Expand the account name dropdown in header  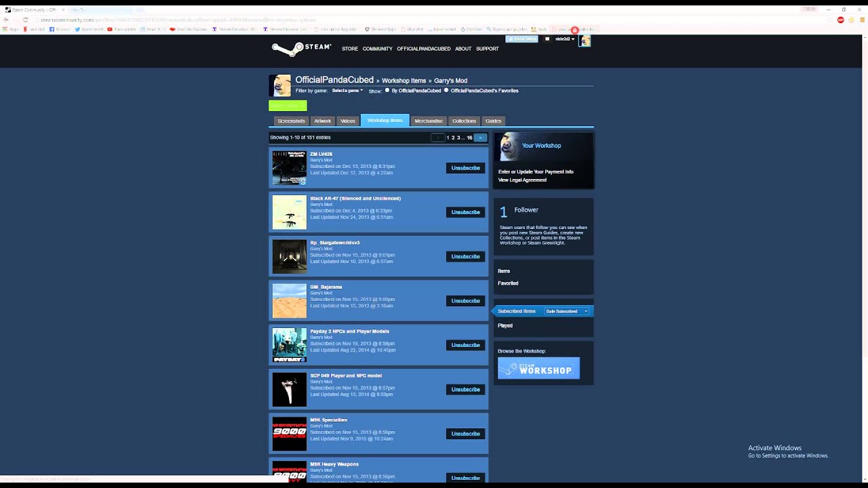[565, 39]
